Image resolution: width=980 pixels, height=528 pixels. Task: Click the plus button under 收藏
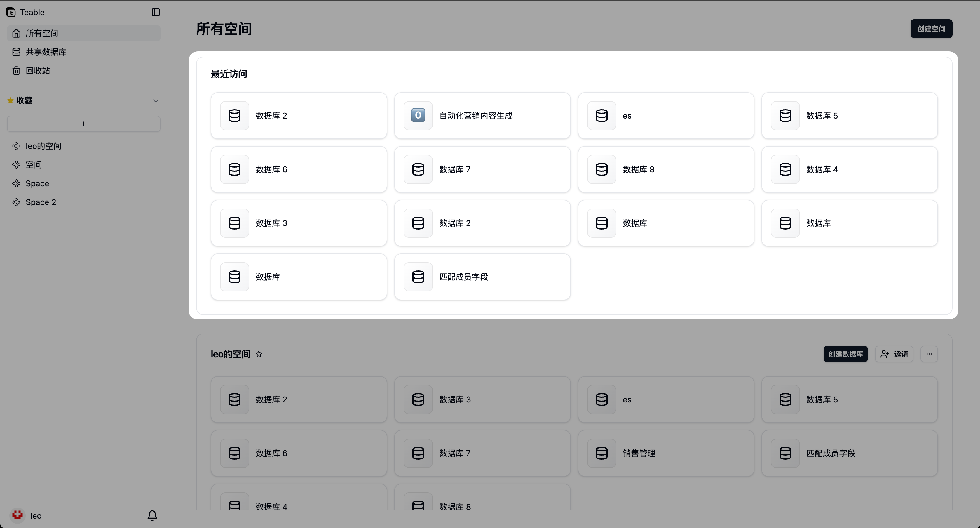tap(84, 124)
